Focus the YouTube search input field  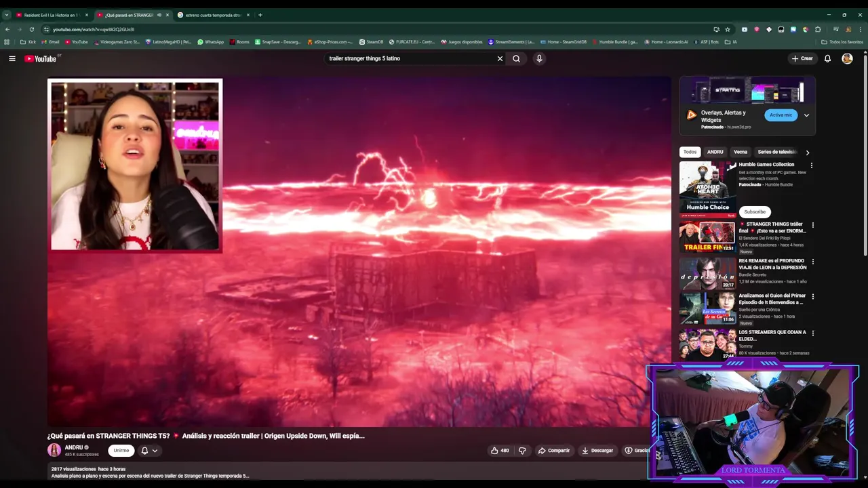410,59
